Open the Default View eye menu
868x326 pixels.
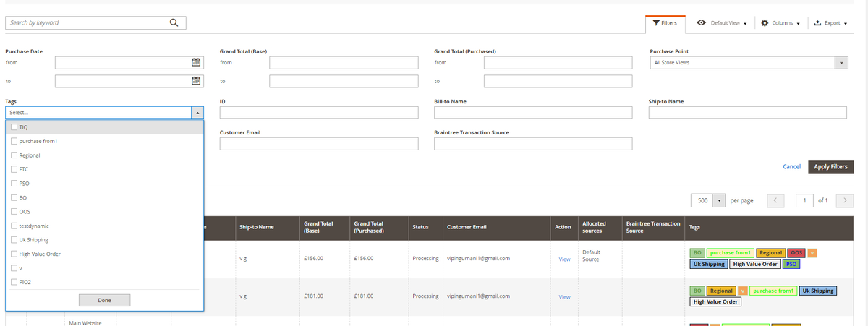pyautogui.click(x=721, y=23)
